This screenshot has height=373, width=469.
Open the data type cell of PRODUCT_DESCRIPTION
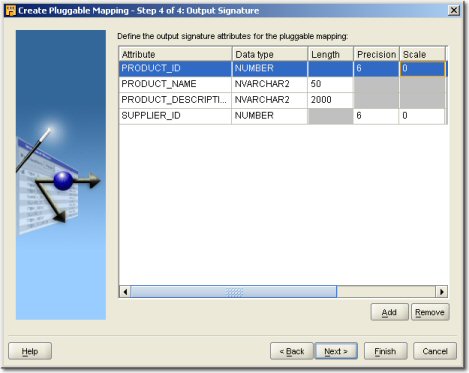coord(269,100)
